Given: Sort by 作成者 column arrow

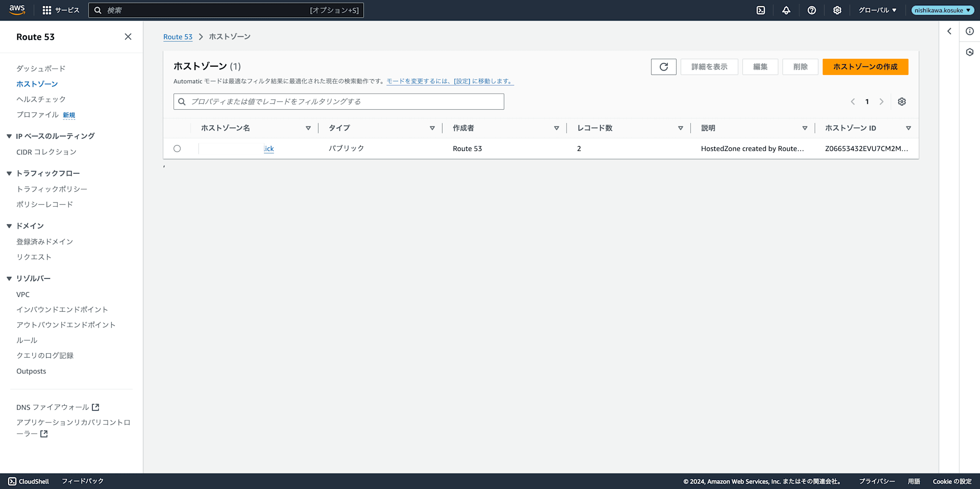Looking at the screenshot, I should pos(556,128).
